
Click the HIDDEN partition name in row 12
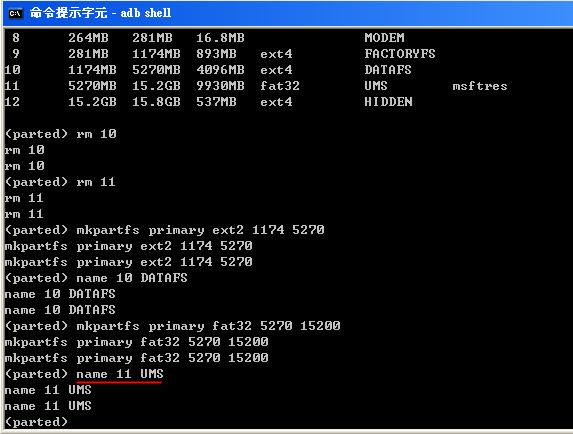click(388, 102)
